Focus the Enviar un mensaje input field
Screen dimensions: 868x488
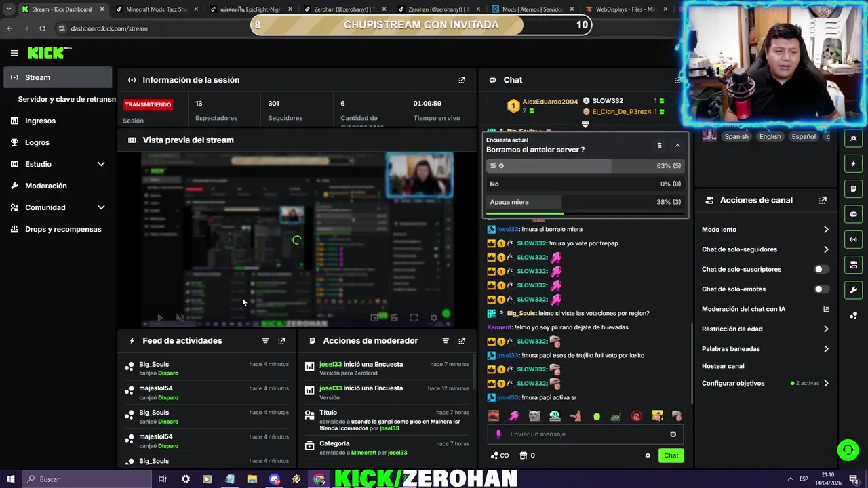(x=585, y=434)
